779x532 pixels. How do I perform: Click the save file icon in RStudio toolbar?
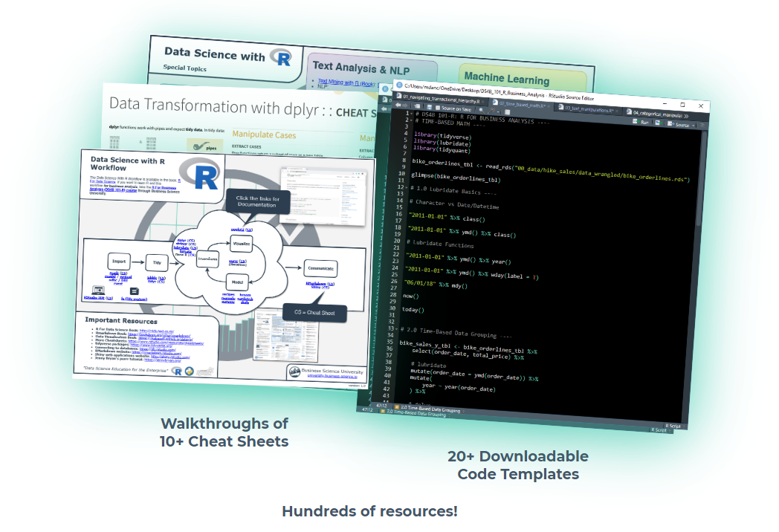click(x=429, y=107)
